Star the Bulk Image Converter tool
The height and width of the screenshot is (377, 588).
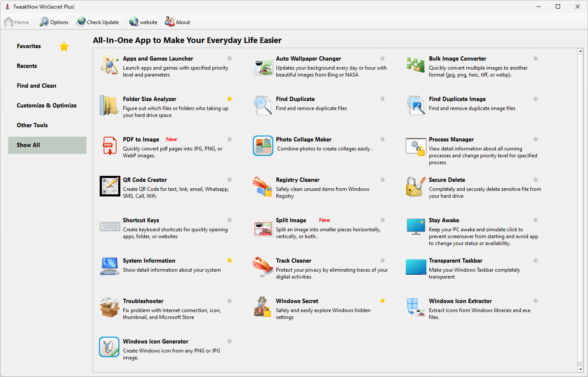pos(536,58)
